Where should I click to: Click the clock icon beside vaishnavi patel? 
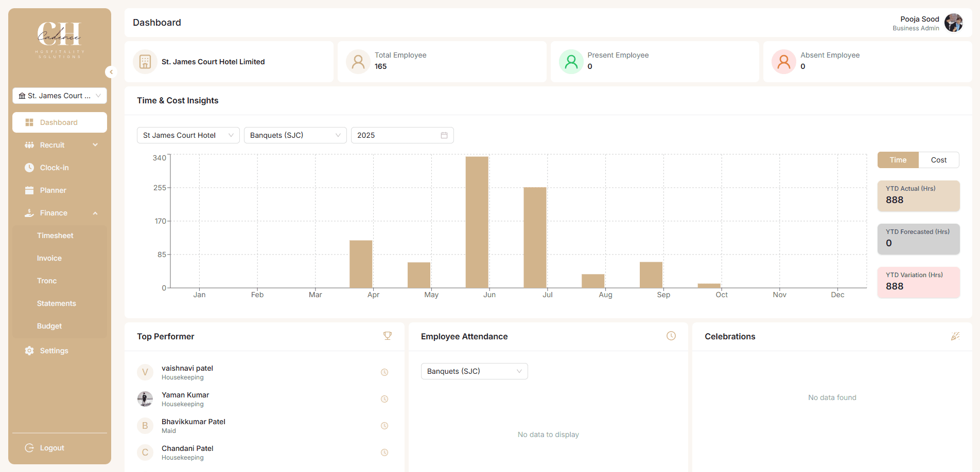click(384, 372)
